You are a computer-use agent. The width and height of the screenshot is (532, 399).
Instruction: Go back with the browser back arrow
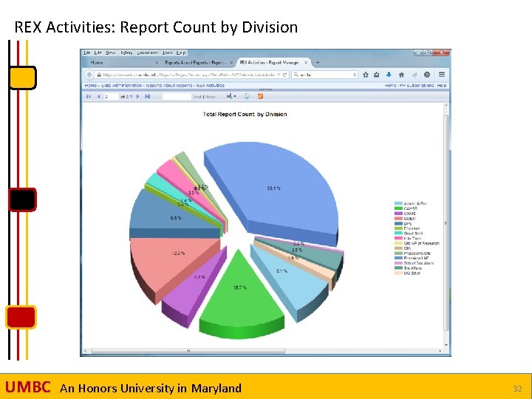pyautogui.click(x=89, y=75)
